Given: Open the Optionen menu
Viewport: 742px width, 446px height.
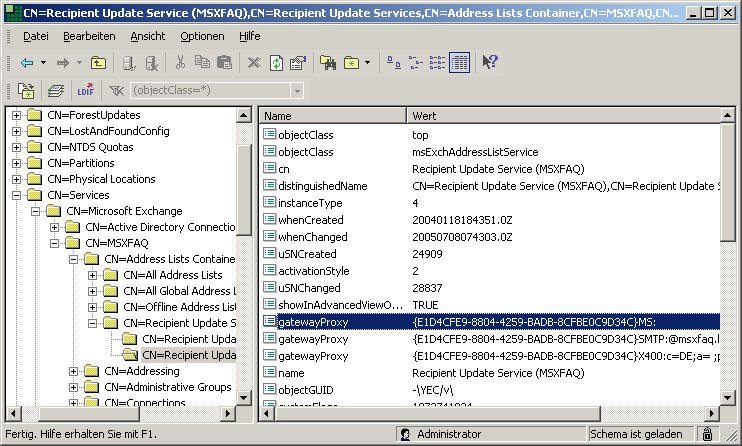Looking at the screenshot, I should point(202,36).
